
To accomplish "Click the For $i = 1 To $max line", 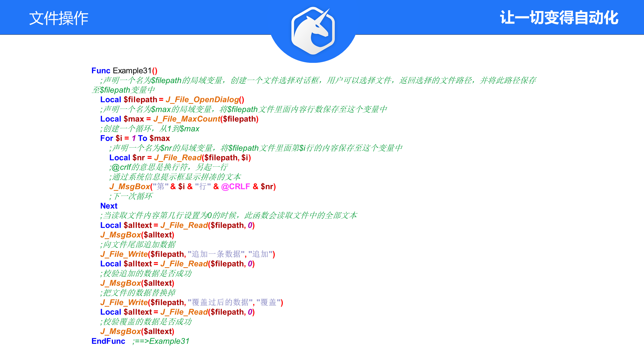I will click(x=135, y=138).
